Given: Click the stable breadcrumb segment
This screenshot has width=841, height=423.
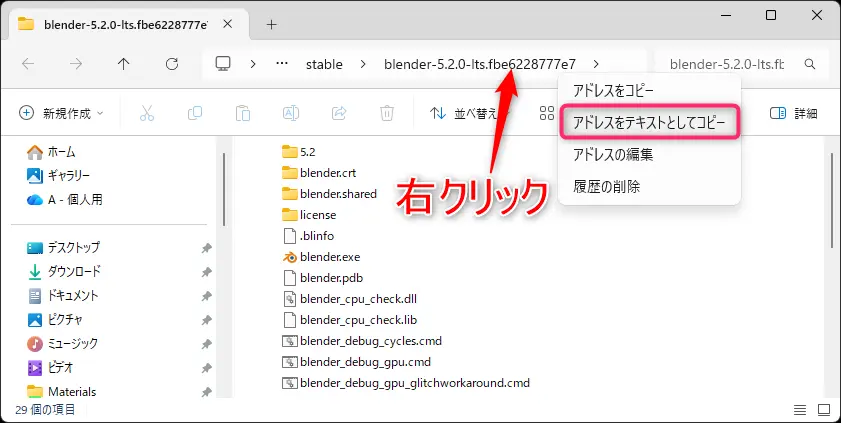Looking at the screenshot, I should click(324, 64).
